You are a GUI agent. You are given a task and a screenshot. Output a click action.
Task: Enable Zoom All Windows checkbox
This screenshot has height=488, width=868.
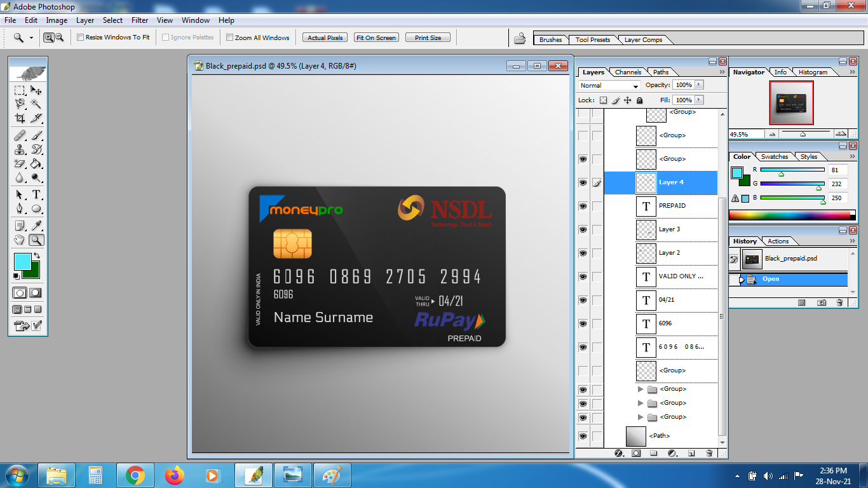point(229,37)
